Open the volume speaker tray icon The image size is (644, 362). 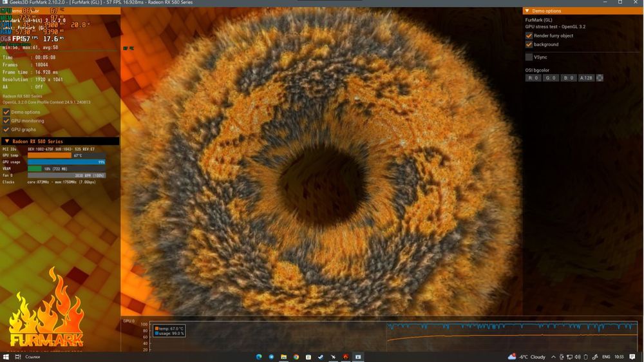[578, 357]
